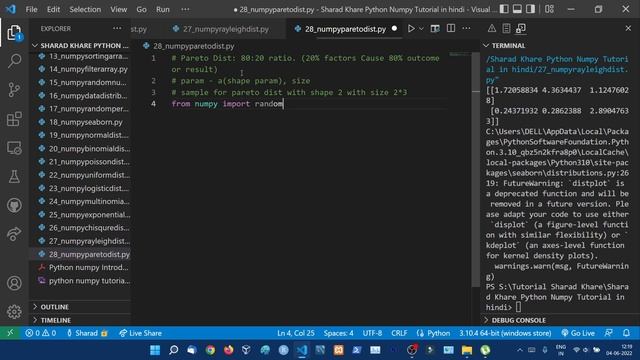The width and height of the screenshot is (640, 360).
Task: Toggle bottom panel layout icon
Action: (x=518, y=9)
